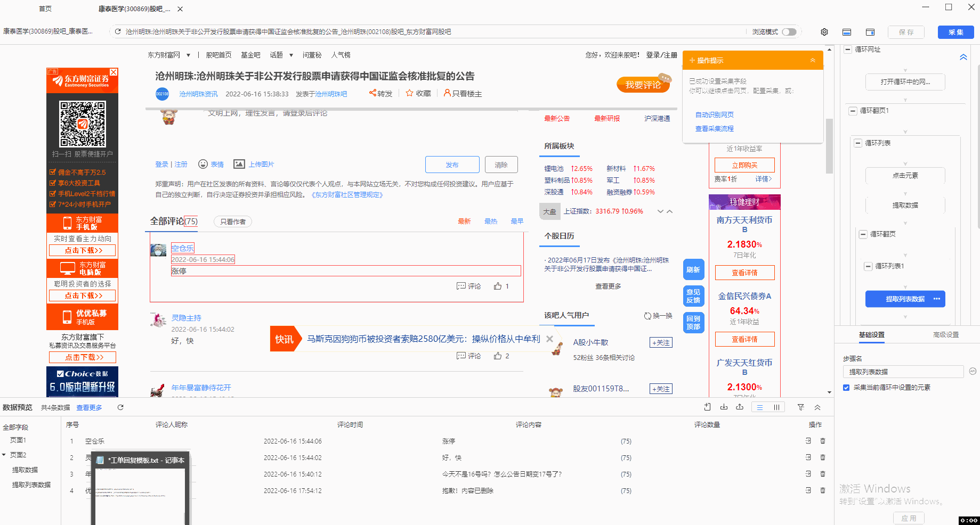Close the 快讯 news banner
The image size is (980, 525).
click(x=549, y=339)
